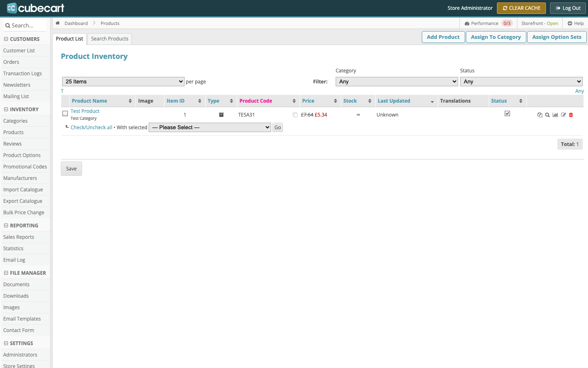The width and height of the screenshot is (588, 368).
Task: Open the bar chart statistics icon for Test Product
Action: [x=555, y=115]
